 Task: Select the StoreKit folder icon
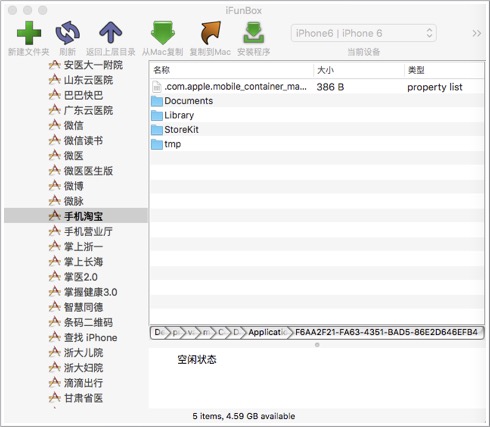click(x=157, y=130)
